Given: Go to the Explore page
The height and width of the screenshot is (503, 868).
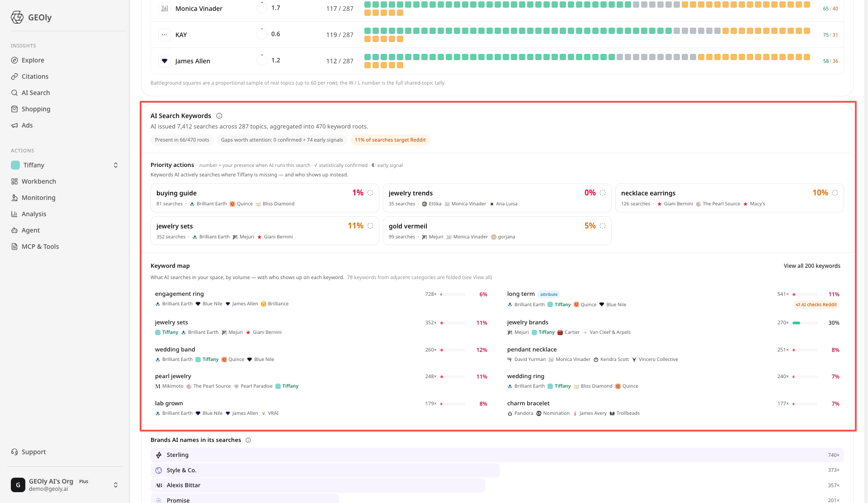Looking at the screenshot, I should tap(33, 60).
